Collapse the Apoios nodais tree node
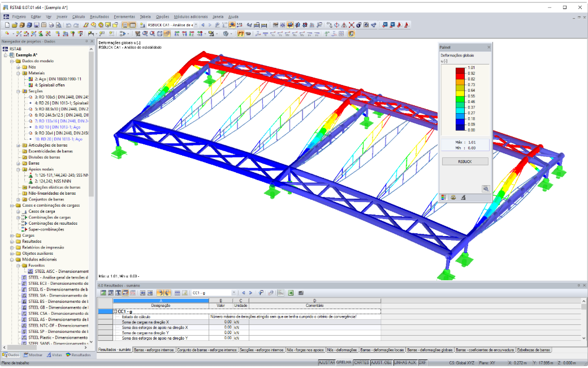Screen dimensions: 588x368 coord(18,169)
